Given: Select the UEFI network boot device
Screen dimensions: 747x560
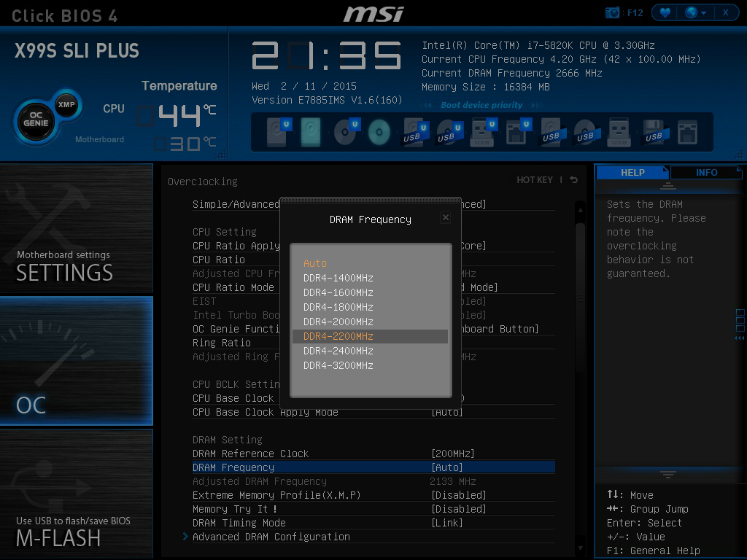Looking at the screenshot, I should coord(517,132).
